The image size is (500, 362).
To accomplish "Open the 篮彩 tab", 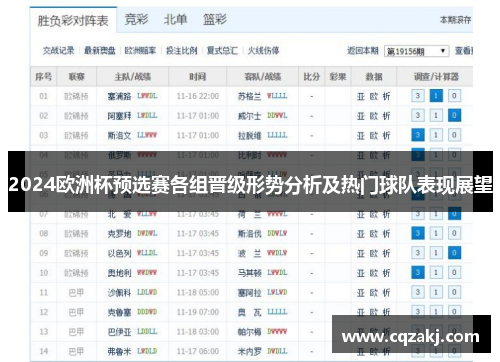I will 215,19.
